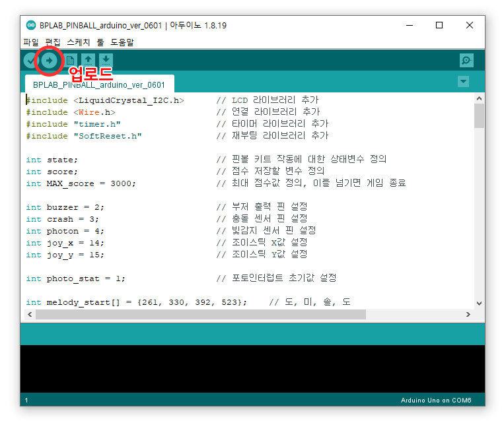504x421 pixels.
Task: Open a sketch with the Open icon
Action: click(x=88, y=60)
